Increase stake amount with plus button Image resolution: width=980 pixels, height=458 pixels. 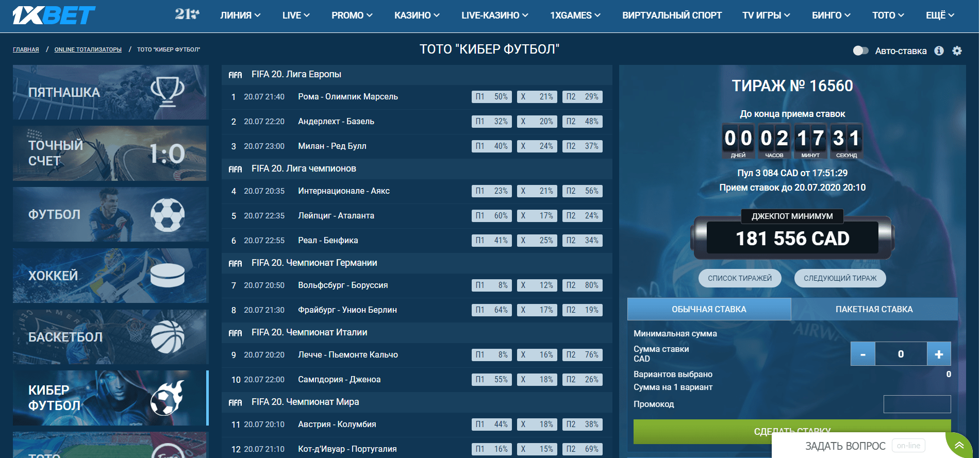click(939, 354)
